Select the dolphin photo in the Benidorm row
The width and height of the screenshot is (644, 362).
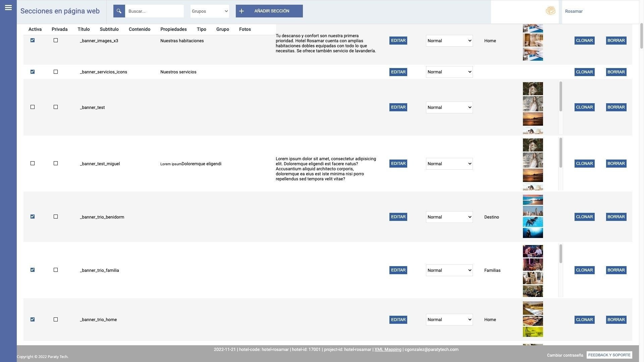click(x=533, y=222)
